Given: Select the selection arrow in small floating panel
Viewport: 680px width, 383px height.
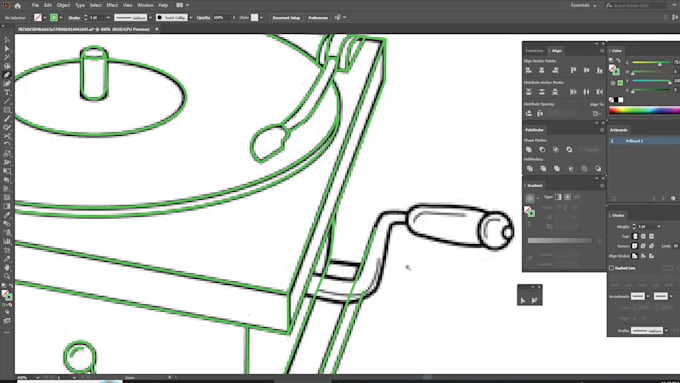Looking at the screenshot, I should click(523, 300).
